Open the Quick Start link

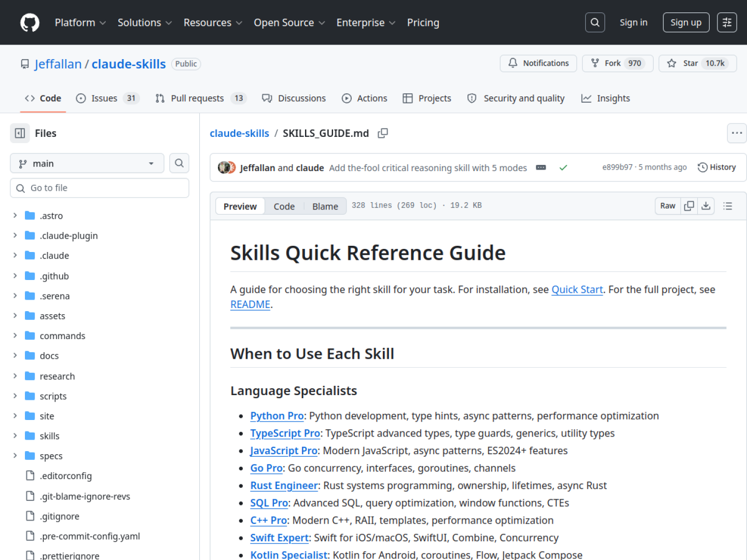coord(577,289)
